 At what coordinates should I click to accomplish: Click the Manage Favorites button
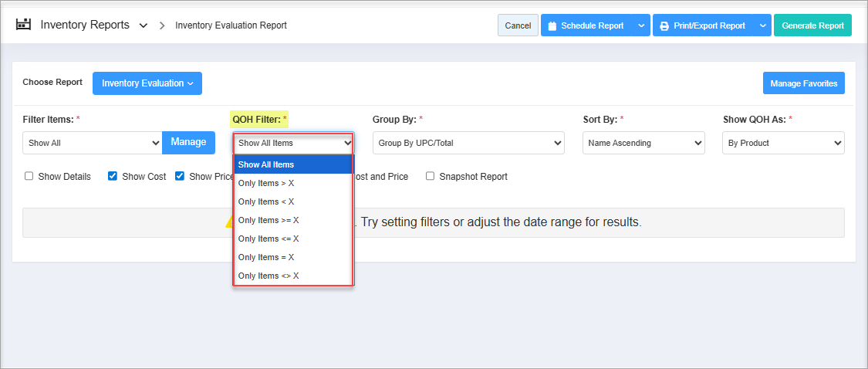(803, 83)
